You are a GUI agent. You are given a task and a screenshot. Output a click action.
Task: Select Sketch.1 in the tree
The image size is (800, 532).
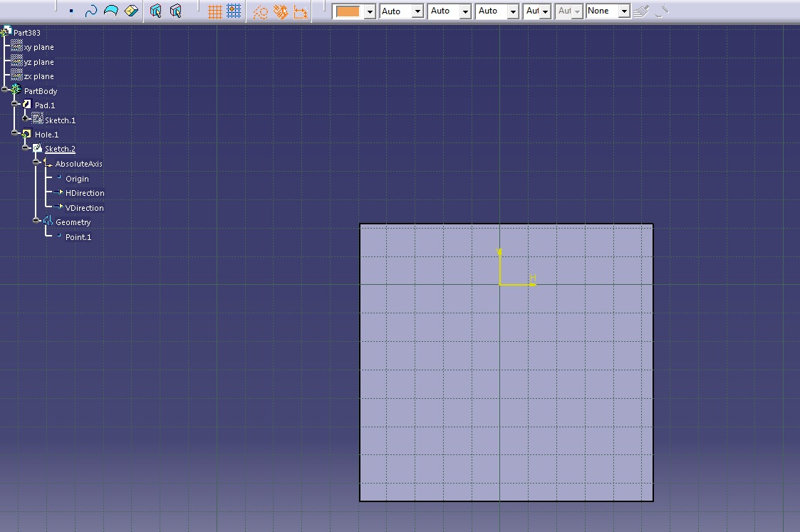[61, 120]
